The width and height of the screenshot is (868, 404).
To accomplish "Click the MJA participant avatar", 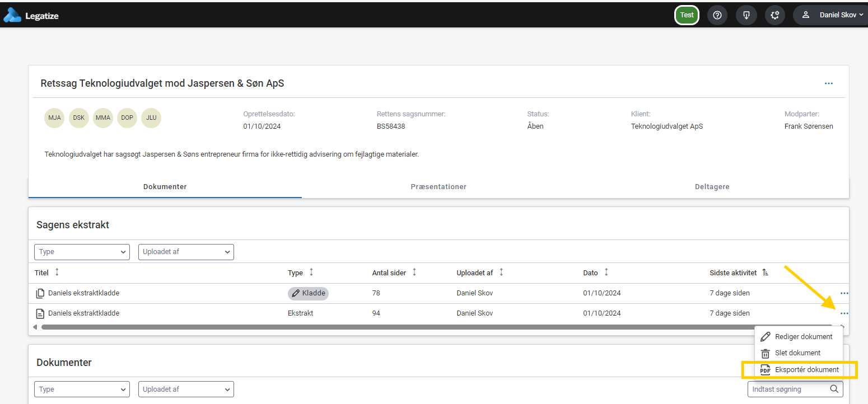I will 54,118.
